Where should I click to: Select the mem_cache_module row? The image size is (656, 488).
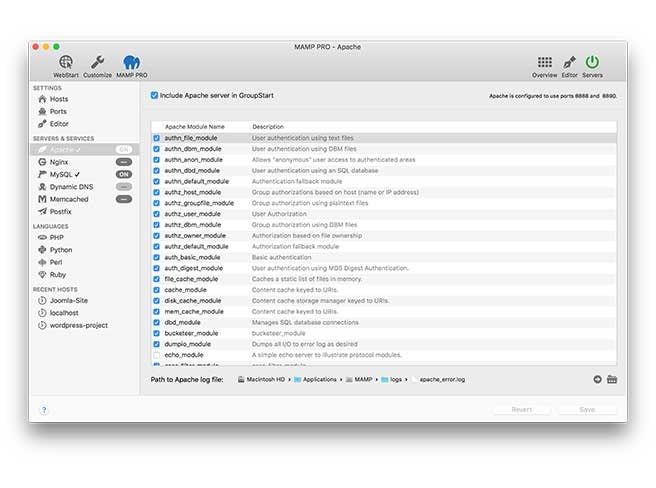[x=384, y=312]
